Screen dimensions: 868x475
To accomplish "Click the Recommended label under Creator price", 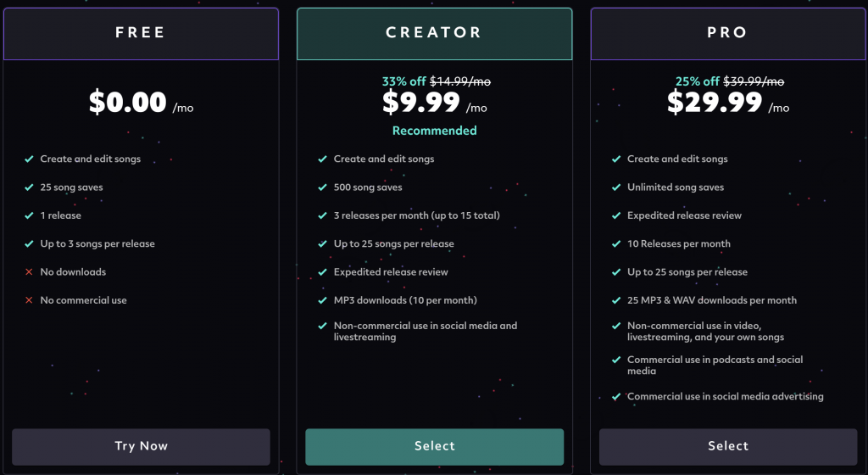I will [x=435, y=131].
